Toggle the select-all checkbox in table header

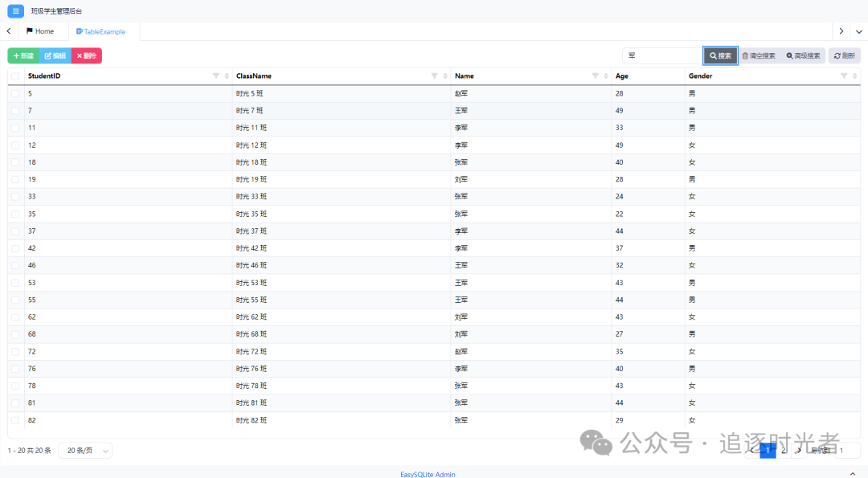14,76
